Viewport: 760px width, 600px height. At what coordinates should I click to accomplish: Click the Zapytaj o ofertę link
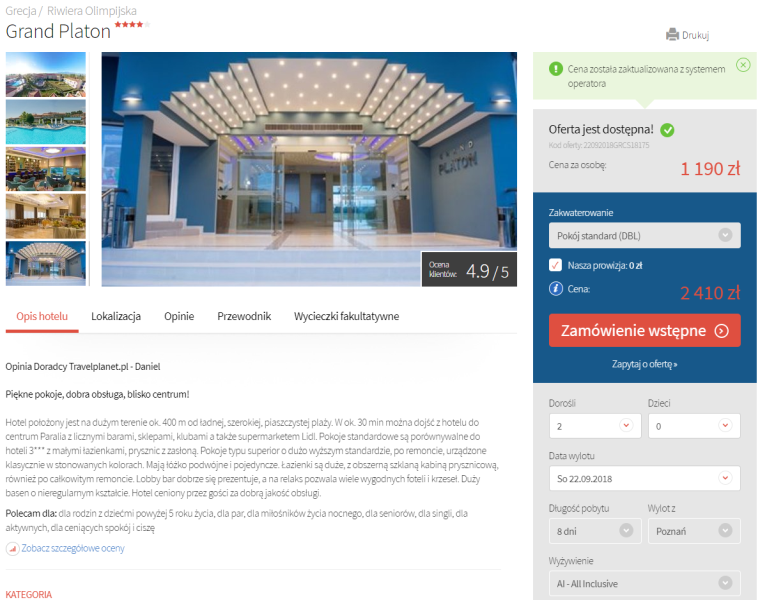(644, 364)
